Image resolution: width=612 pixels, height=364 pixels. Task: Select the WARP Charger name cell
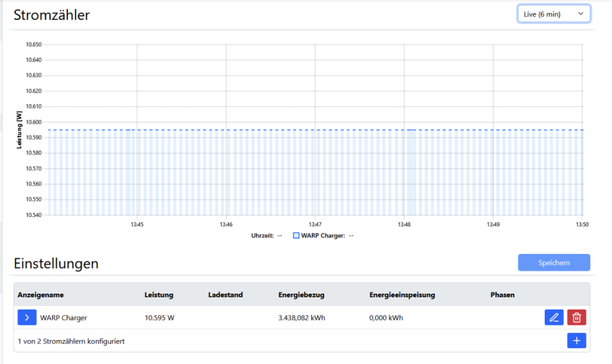(x=64, y=318)
